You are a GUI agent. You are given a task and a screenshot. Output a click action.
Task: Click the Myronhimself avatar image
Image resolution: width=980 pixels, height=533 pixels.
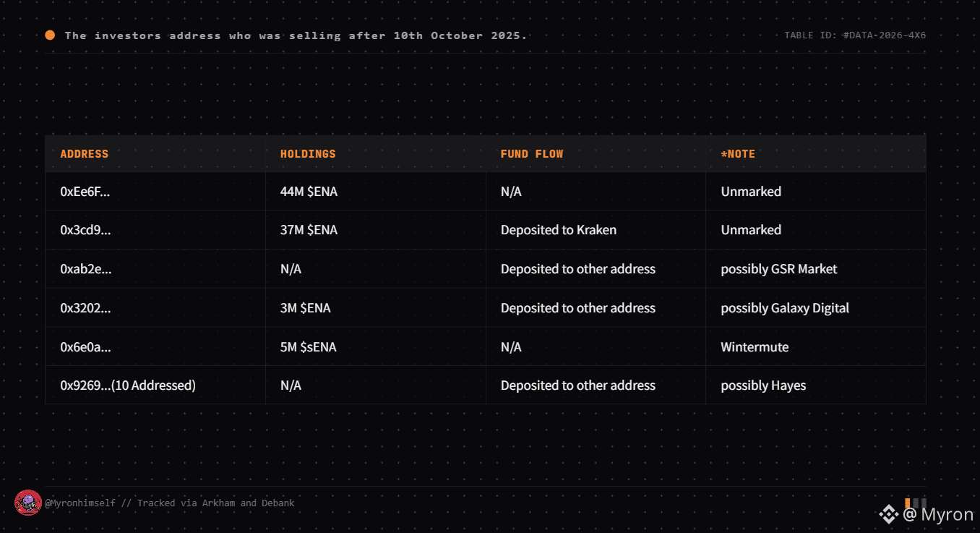tap(27, 503)
